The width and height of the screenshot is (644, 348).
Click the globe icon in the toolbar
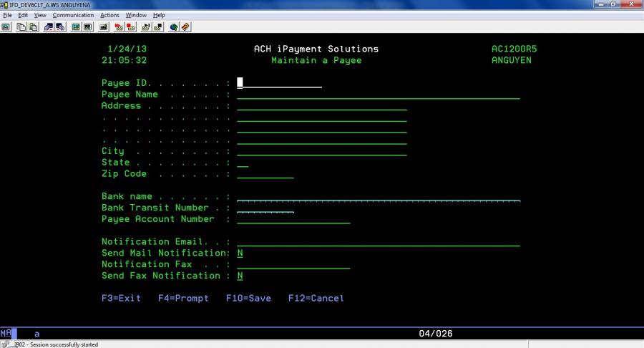[x=174, y=27]
